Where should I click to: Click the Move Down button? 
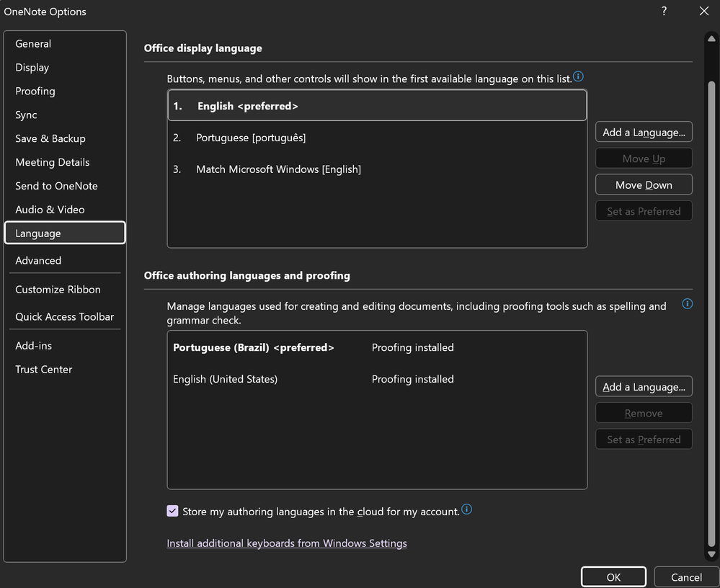pos(644,184)
